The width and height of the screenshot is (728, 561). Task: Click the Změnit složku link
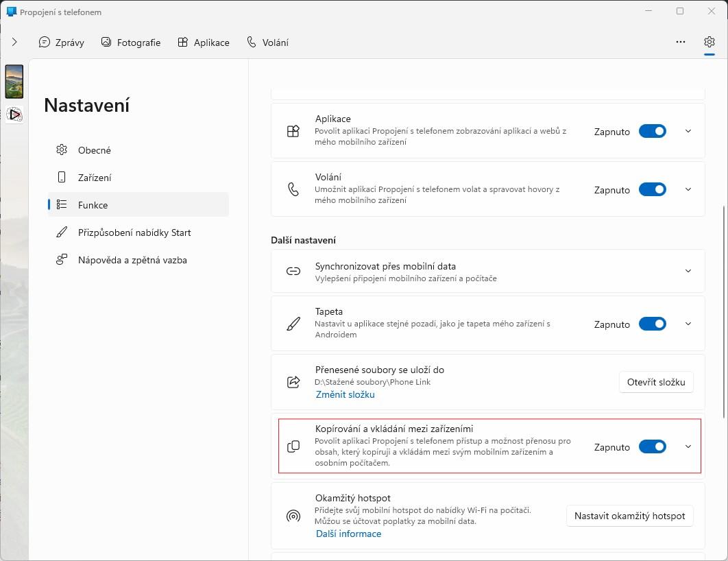[x=345, y=394]
